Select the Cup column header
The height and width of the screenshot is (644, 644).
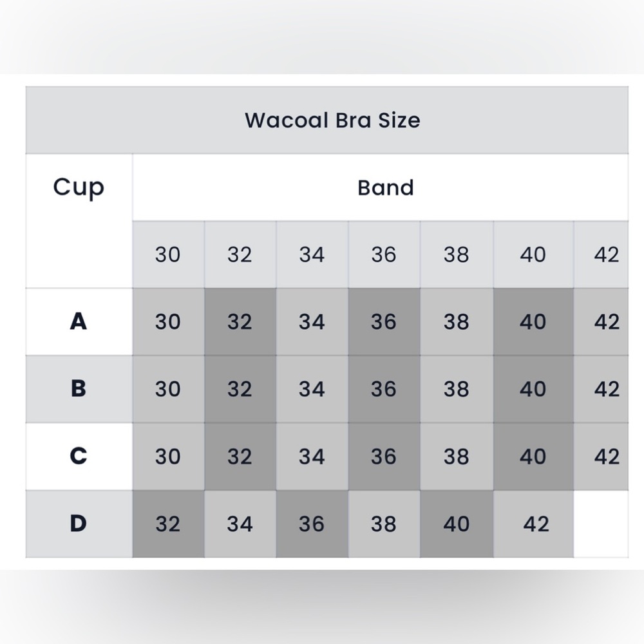click(x=79, y=221)
